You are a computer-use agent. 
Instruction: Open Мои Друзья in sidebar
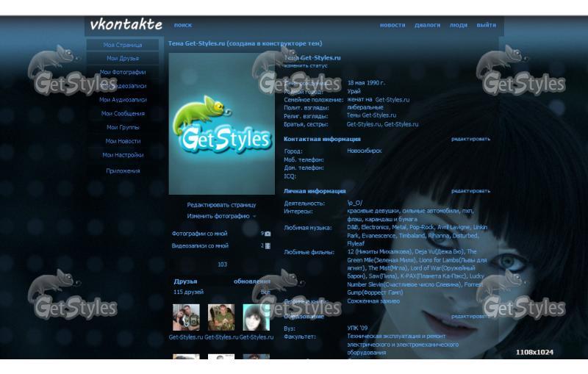coord(123,59)
